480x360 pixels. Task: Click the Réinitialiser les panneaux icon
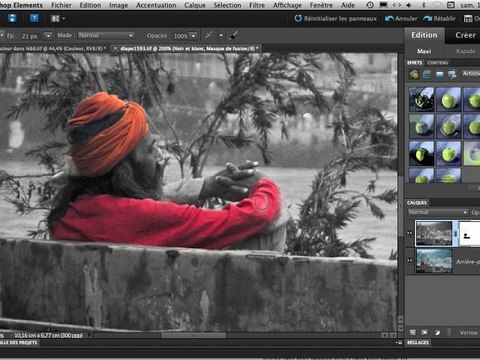click(x=298, y=18)
